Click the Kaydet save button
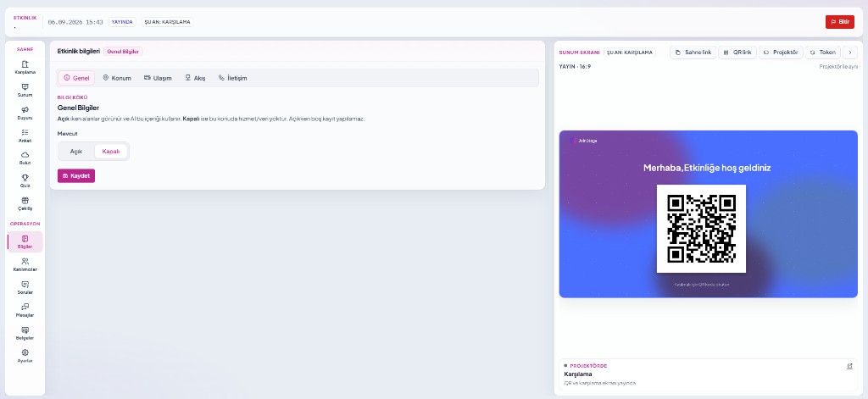 76,175
